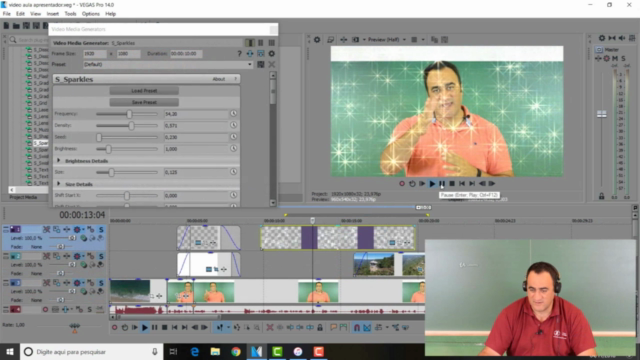Open the S_Sparkles help question button

(x=236, y=79)
